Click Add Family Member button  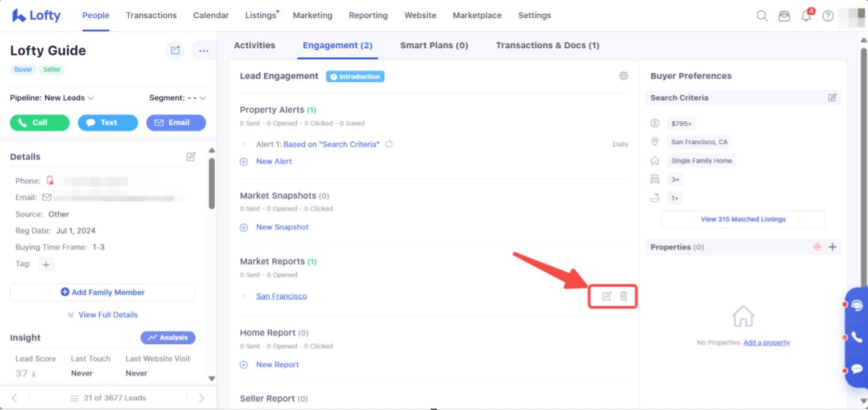[x=102, y=293]
